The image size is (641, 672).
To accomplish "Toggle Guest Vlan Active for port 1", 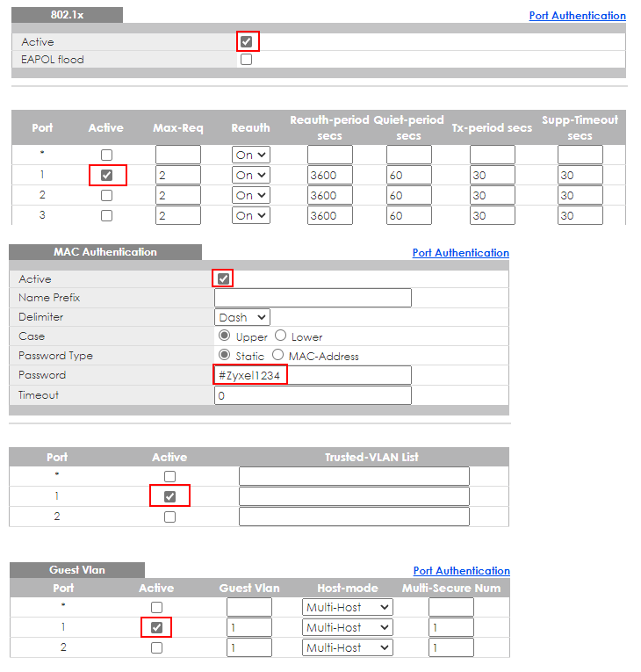I will pos(156,628).
